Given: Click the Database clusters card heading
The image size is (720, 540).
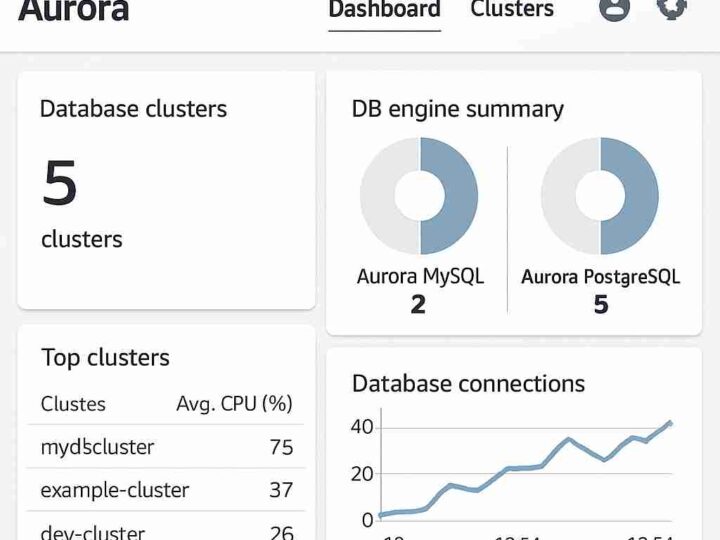Looking at the screenshot, I should pos(133,109).
